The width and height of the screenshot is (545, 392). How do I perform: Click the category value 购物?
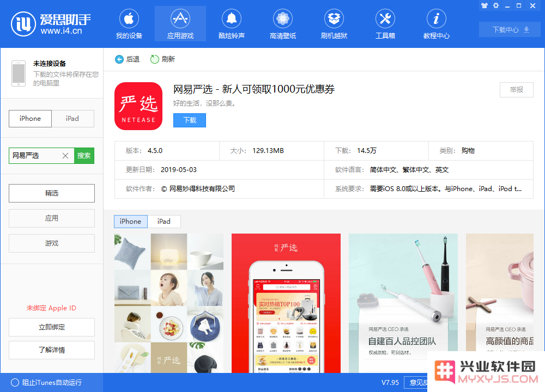(x=468, y=151)
